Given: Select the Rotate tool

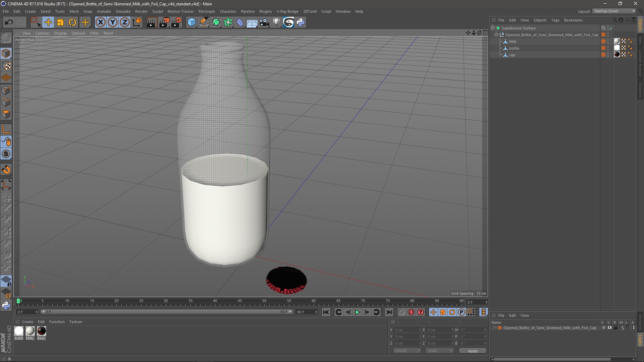Looking at the screenshot, I should pos(72,22).
